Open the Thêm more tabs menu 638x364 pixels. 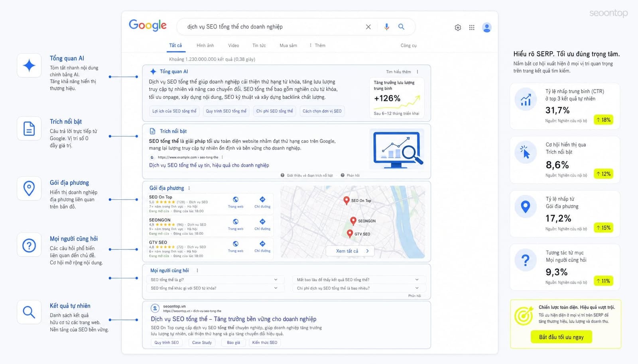317,45
